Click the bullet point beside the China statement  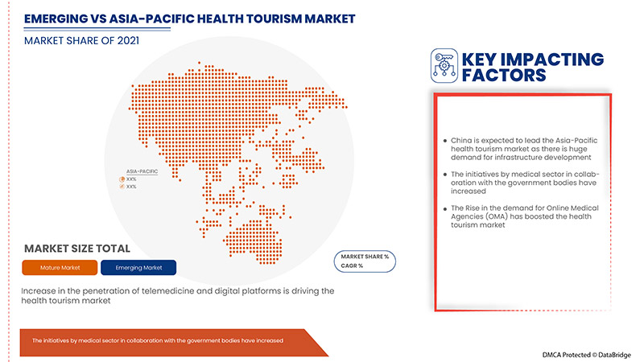click(446, 140)
